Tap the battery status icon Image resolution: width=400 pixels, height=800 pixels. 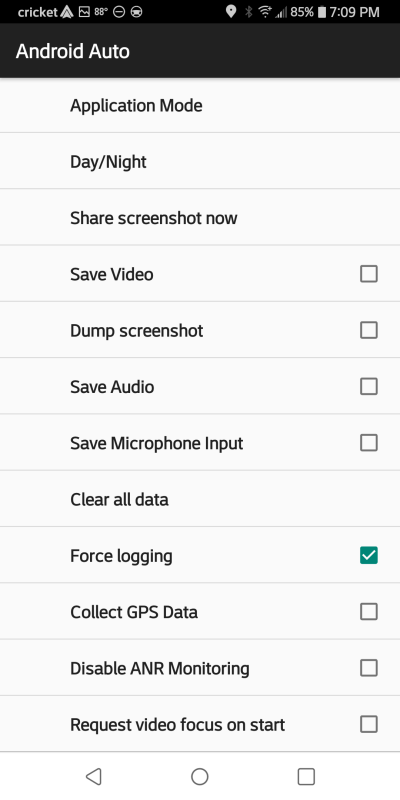click(x=321, y=12)
